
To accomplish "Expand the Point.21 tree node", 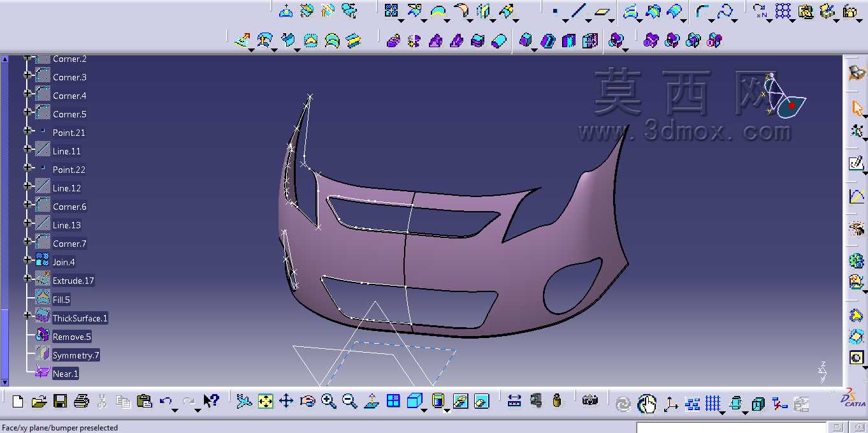I will pyautogui.click(x=27, y=130).
